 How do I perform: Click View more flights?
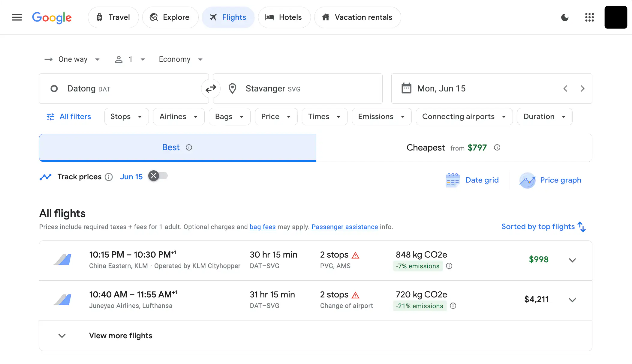tap(120, 336)
